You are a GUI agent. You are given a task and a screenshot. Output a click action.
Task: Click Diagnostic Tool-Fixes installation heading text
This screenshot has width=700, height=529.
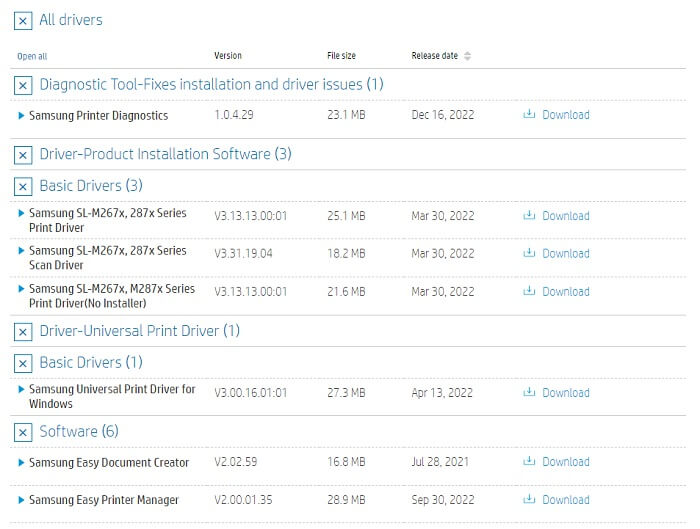[212, 84]
